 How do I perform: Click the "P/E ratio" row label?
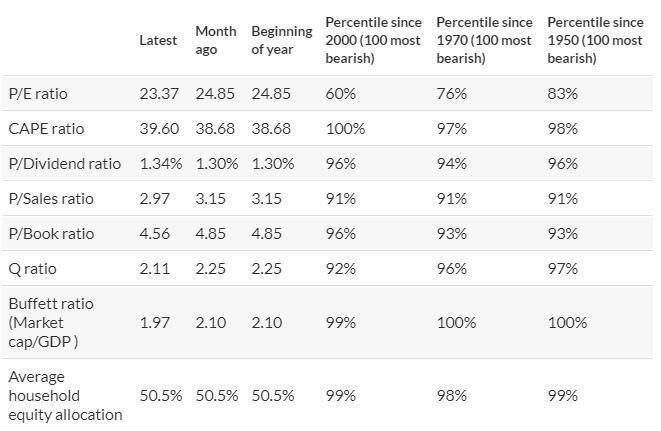pos(38,93)
